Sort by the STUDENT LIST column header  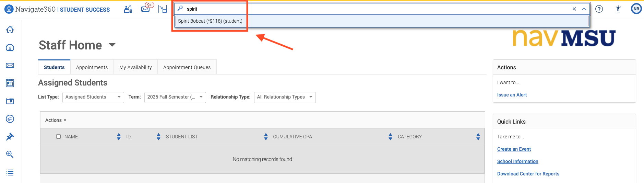tap(182, 137)
